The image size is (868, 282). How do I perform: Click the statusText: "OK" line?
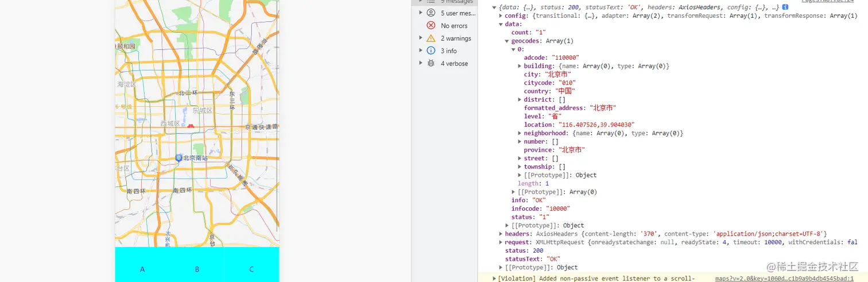click(533, 259)
